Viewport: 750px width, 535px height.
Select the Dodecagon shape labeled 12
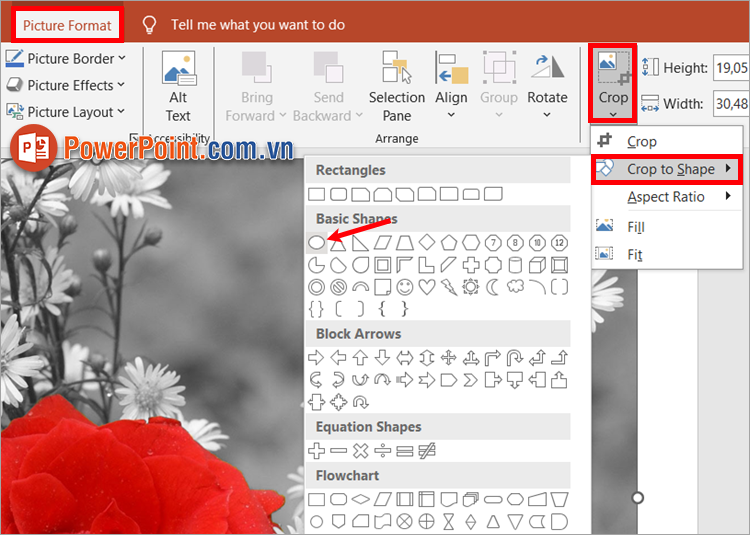coord(560,243)
